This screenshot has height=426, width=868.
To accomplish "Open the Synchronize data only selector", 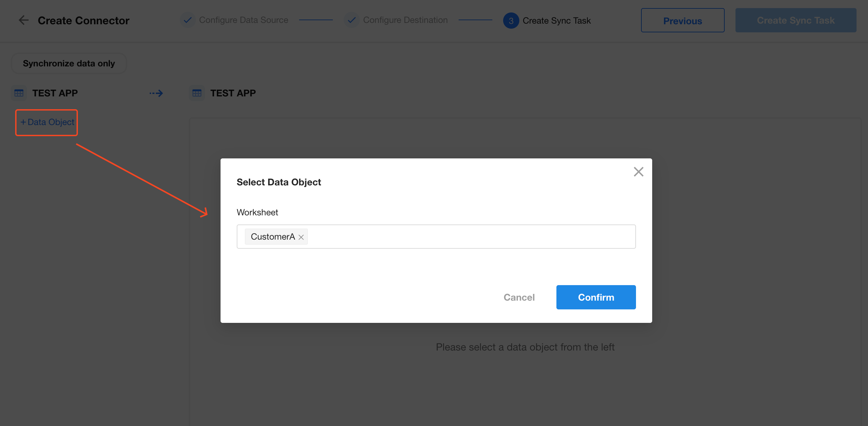I will (69, 63).
